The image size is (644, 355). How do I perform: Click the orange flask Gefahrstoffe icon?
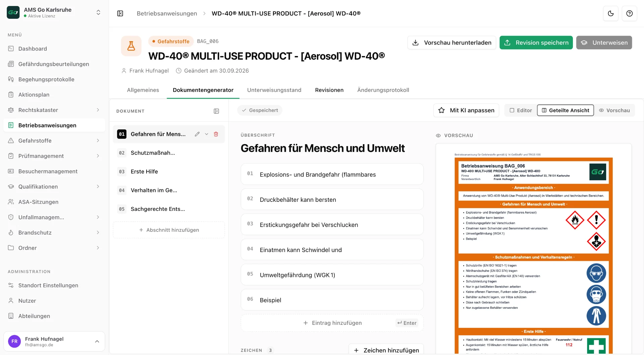click(131, 46)
